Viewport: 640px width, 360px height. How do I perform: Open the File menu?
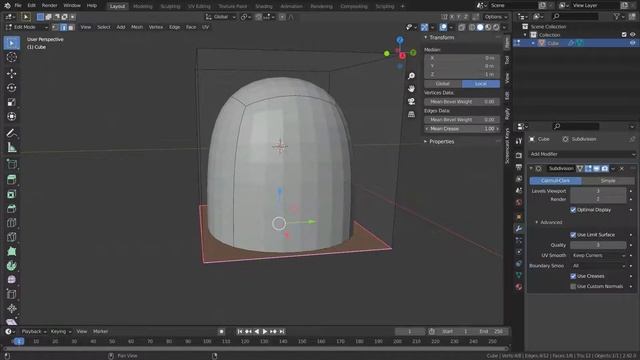18,6
